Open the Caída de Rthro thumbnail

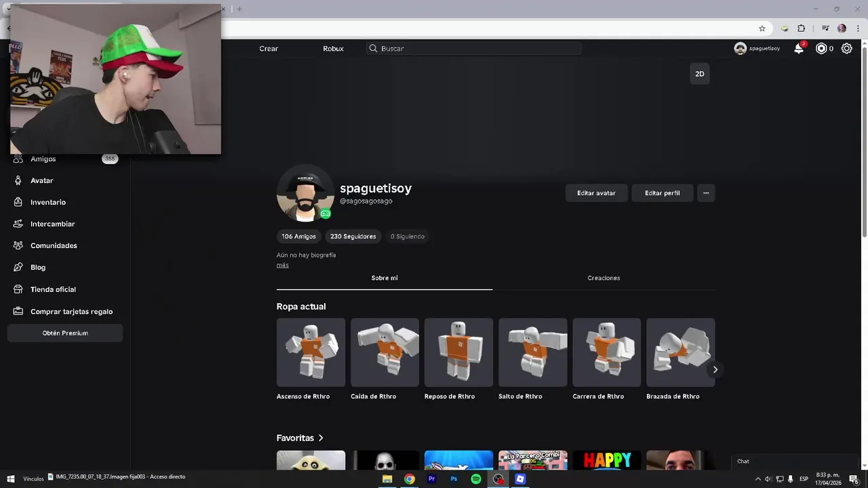pos(384,352)
